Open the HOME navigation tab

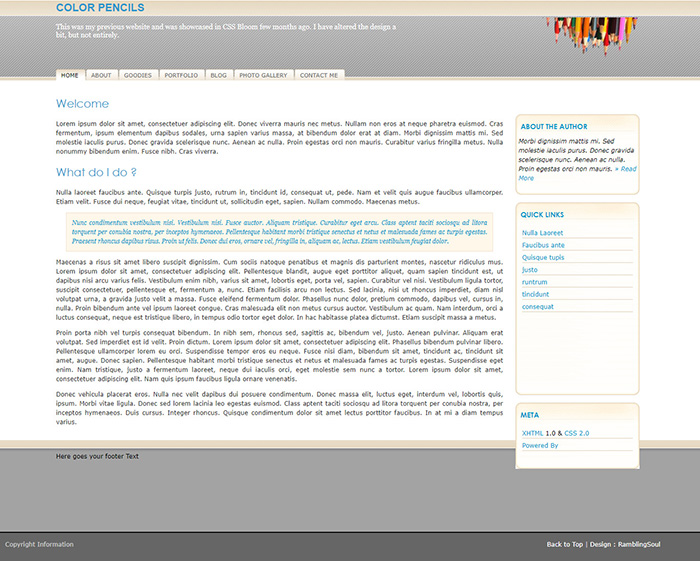click(69, 75)
